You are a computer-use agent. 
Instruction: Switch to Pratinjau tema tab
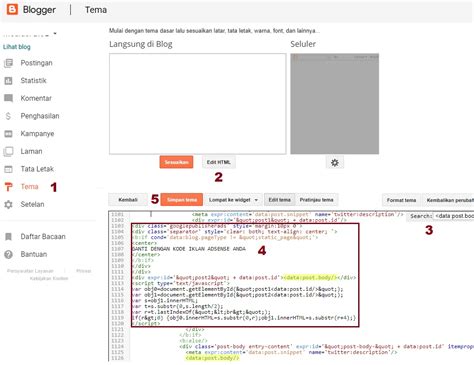pos(316,200)
